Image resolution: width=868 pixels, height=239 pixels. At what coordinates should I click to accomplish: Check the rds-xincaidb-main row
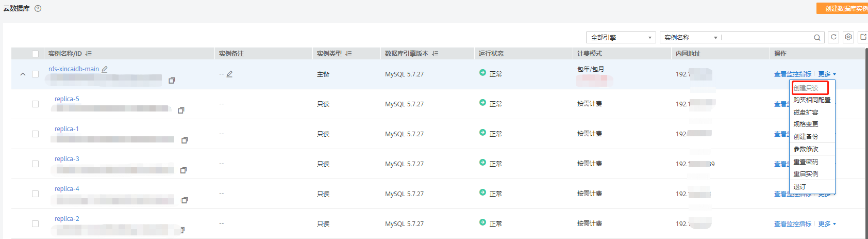click(35, 74)
